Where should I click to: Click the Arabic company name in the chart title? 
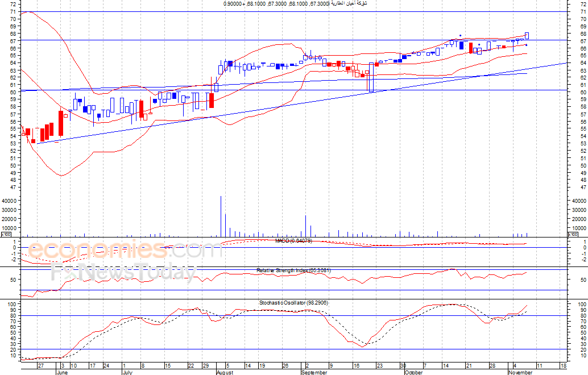pyautogui.click(x=349, y=3)
